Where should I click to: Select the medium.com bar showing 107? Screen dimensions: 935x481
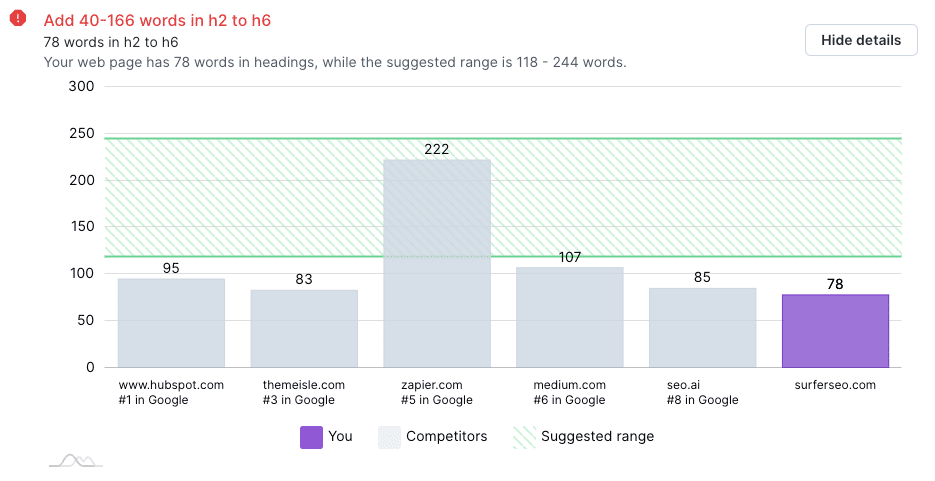click(569, 317)
